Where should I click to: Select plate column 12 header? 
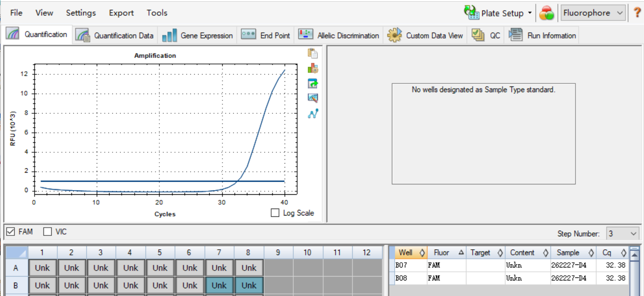click(367, 253)
